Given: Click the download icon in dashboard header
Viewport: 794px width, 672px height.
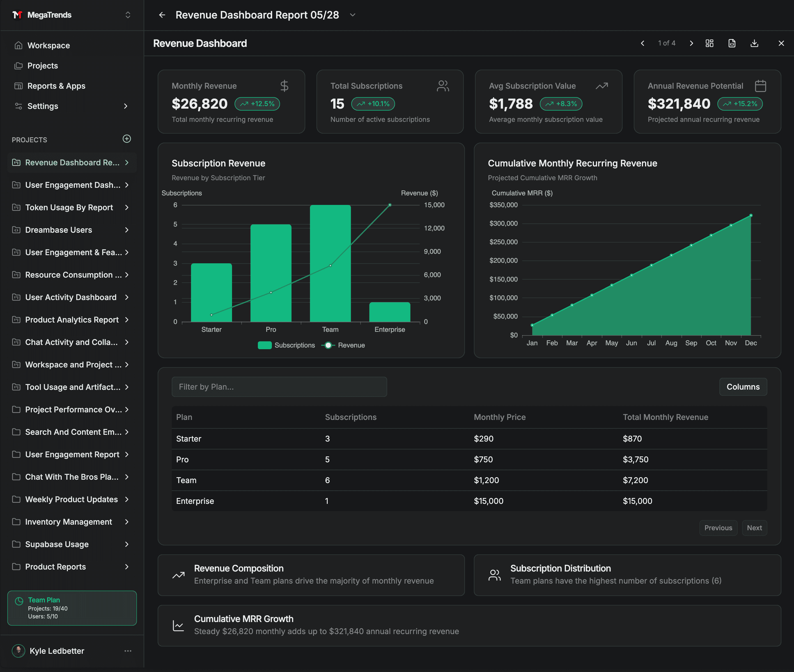Looking at the screenshot, I should pos(754,44).
